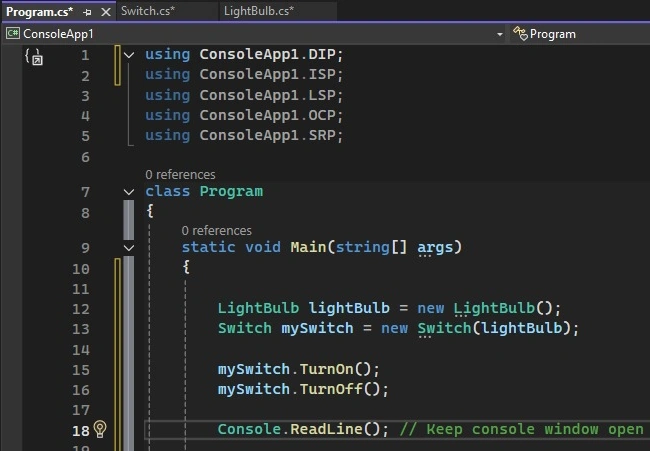Screen dimensions: 650x451
Task: Open the 0 references link above Main
Action: 216,230
